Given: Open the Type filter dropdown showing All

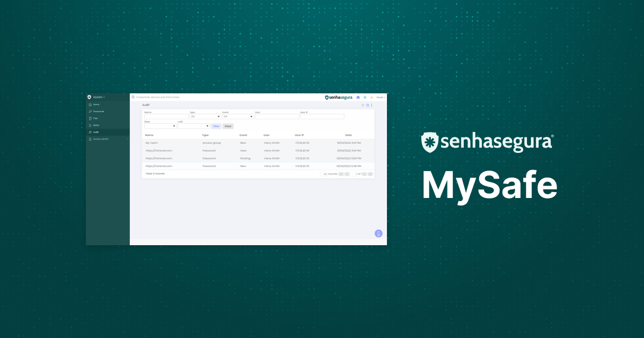Looking at the screenshot, I should pyautogui.click(x=205, y=116).
